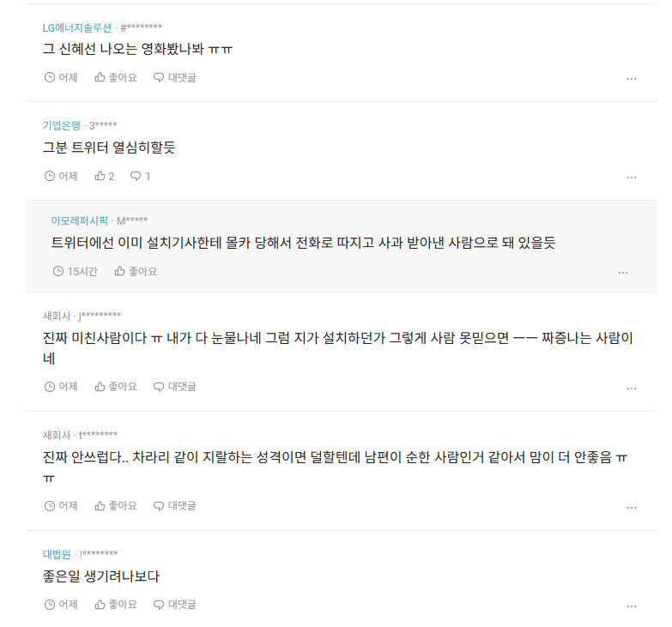Image resolution: width=672 pixels, height=627 pixels.
Task: Open more options on the 아모레퍼시픽 reply
Action: point(623,273)
